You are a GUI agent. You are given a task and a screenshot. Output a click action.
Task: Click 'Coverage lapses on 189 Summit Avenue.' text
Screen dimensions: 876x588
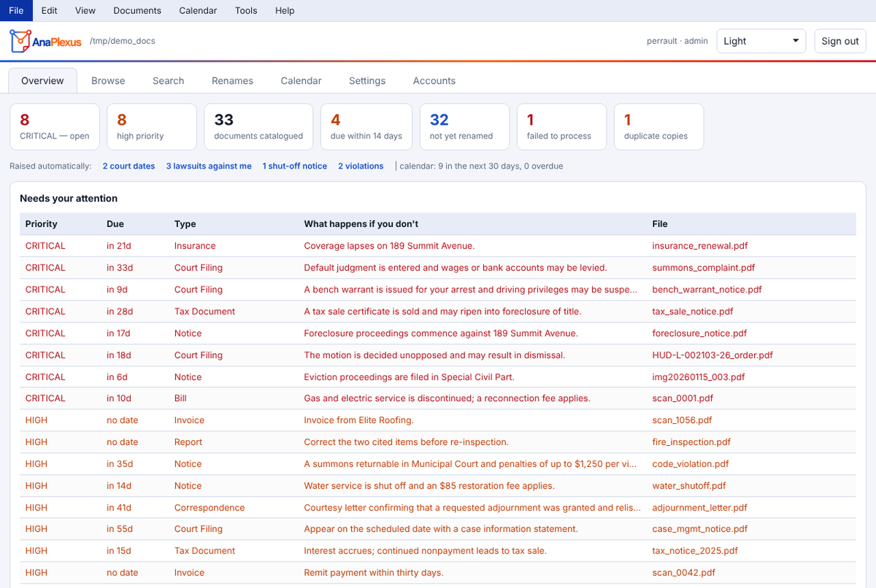pyautogui.click(x=389, y=246)
